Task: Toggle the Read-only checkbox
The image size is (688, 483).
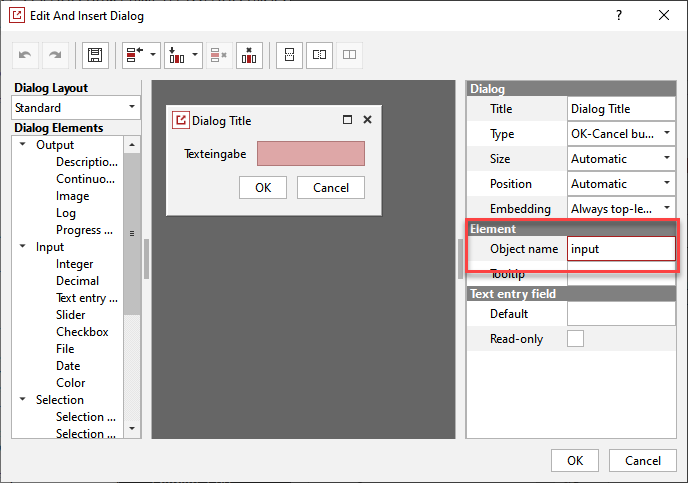Action: click(x=576, y=339)
